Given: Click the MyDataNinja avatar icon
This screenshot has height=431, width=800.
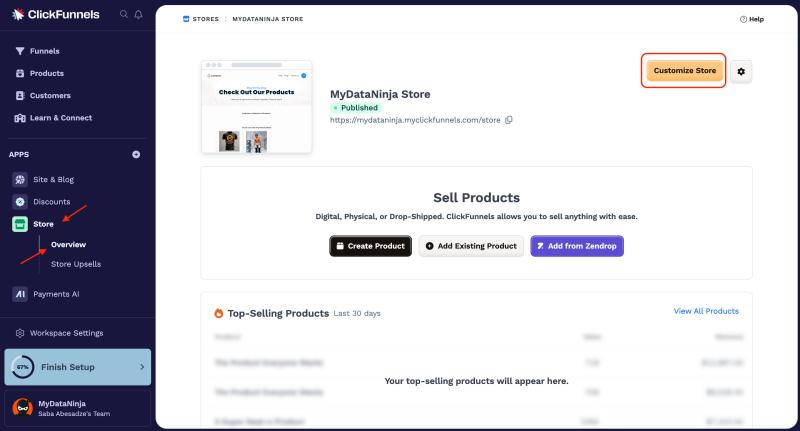Looking at the screenshot, I should tap(22, 408).
